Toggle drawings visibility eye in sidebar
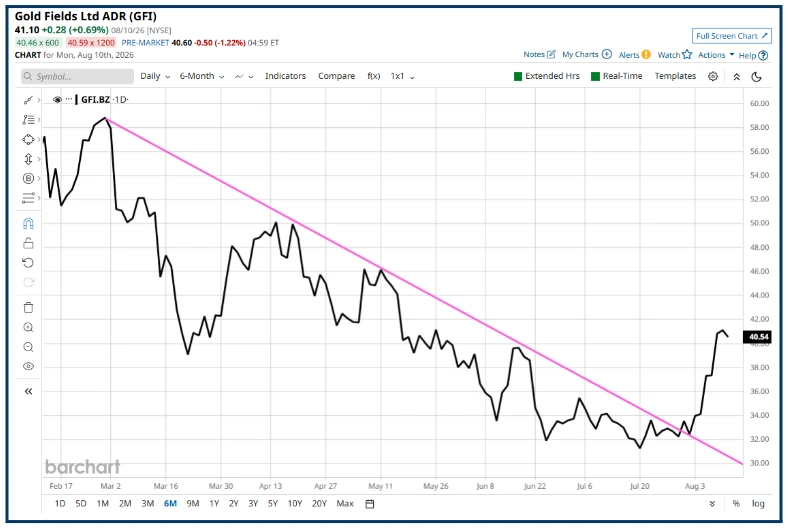Image resolution: width=788 pixels, height=528 pixels. tap(28, 366)
